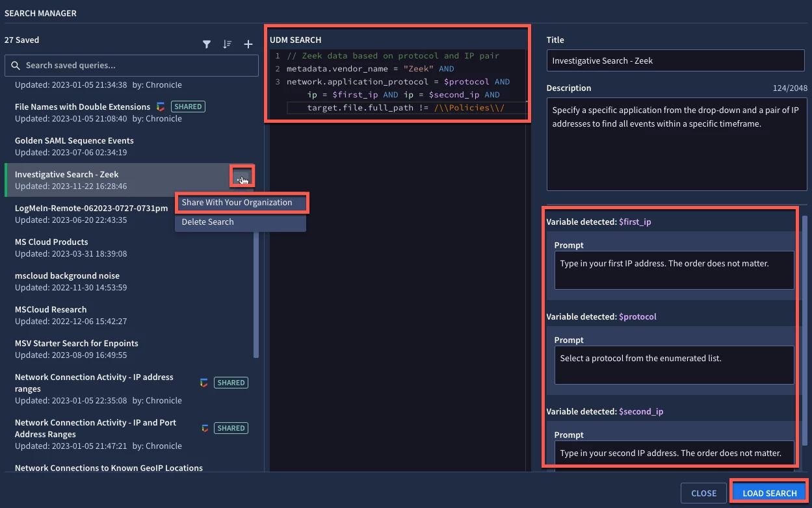The height and width of the screenshot is (508, 812).
Task: Edit the Description text area
Action: tap(675, 144)
